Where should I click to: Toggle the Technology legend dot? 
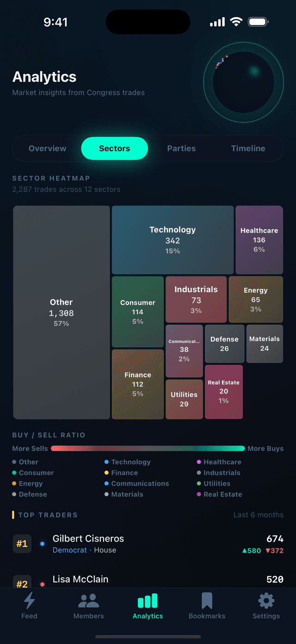point(106,462)
